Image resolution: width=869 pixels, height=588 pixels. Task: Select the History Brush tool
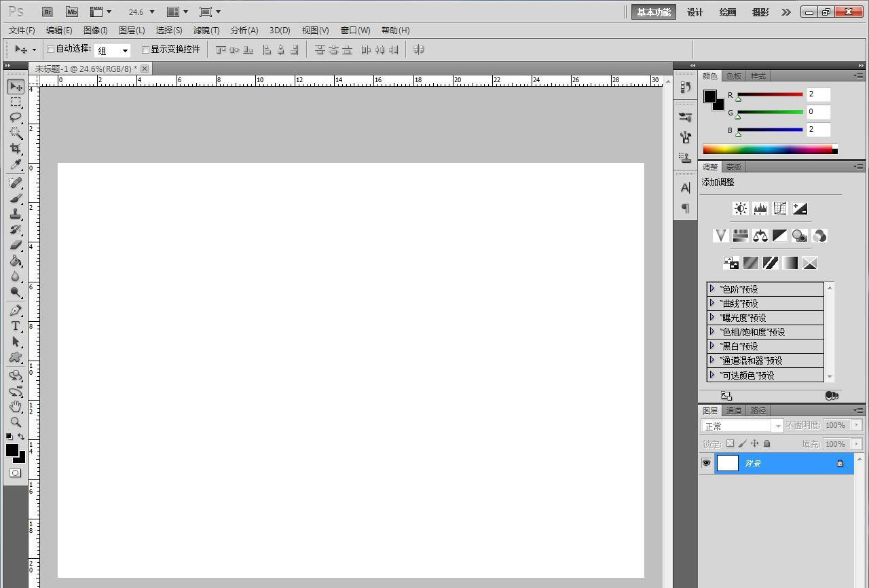pyautogui.click(x=16, y=229)
